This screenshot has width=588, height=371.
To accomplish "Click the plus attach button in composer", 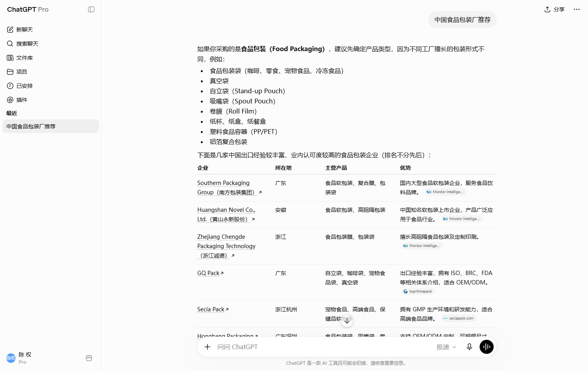I will click(x=207, y=347).
